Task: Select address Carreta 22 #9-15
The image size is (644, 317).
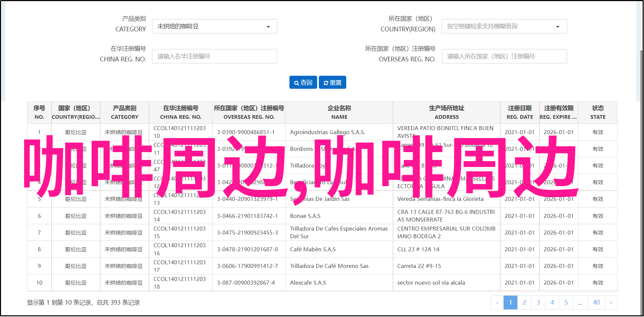Action: click(419, 266)
